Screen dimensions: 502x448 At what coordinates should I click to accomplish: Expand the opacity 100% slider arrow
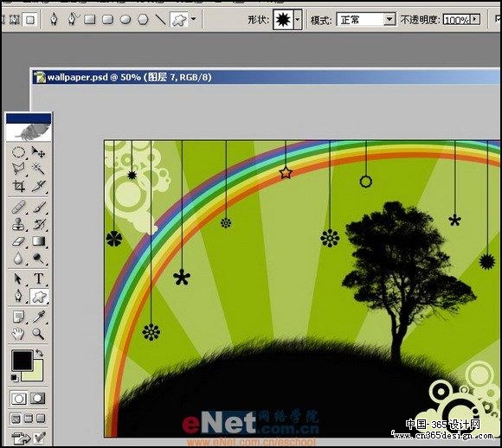click(x=475, y=20)
